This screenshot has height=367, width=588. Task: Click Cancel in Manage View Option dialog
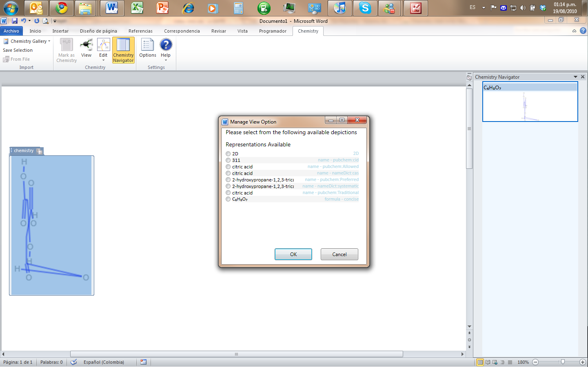[339, 254]
